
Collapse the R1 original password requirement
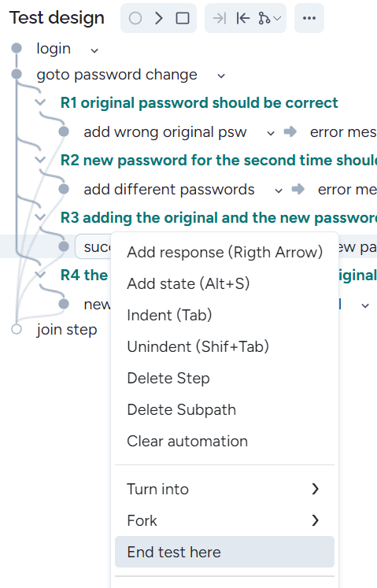coord(40,102)
